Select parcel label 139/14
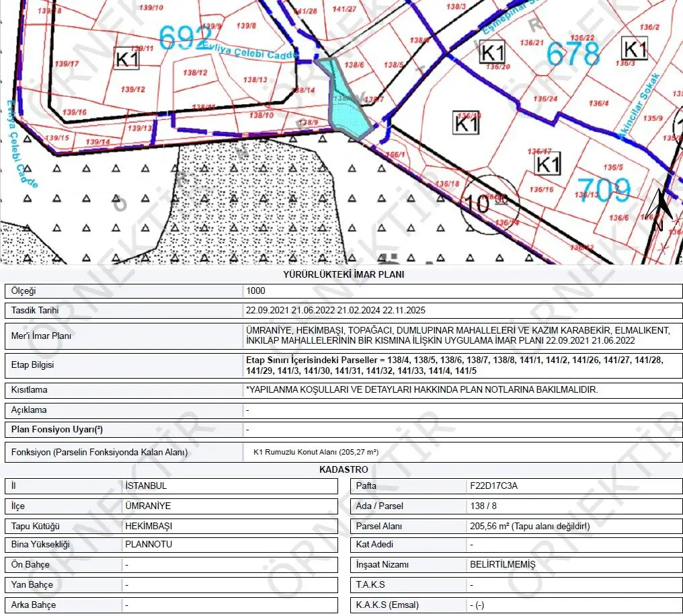This screenshot has width=683, height=616. 98,142
